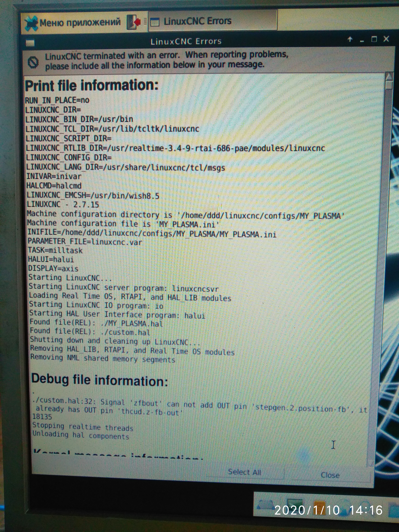Screen dimensions: 399x532
Task: Click the Xfce mouse logo icon
Action: (x=32, y=23)
